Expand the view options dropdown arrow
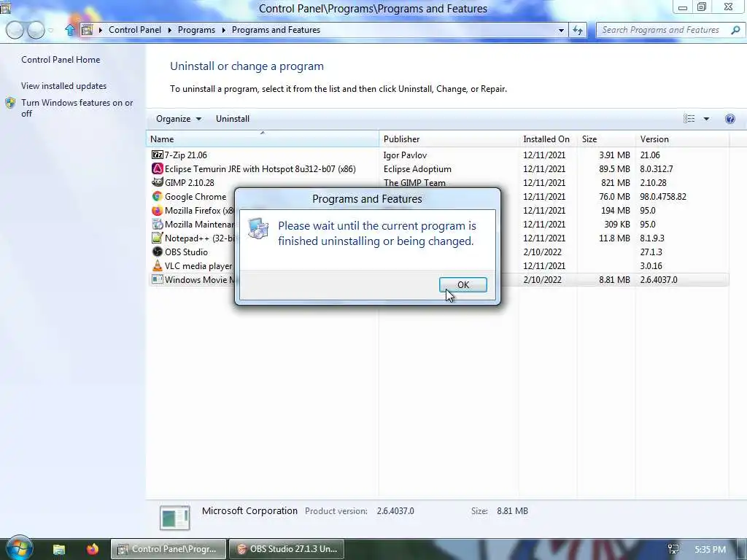747x560 pixels. [706, 119]
